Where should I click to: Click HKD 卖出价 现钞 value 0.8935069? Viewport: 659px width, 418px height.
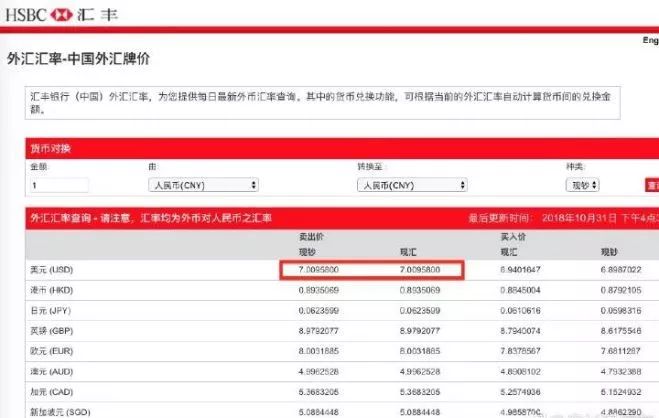[319, 290]
